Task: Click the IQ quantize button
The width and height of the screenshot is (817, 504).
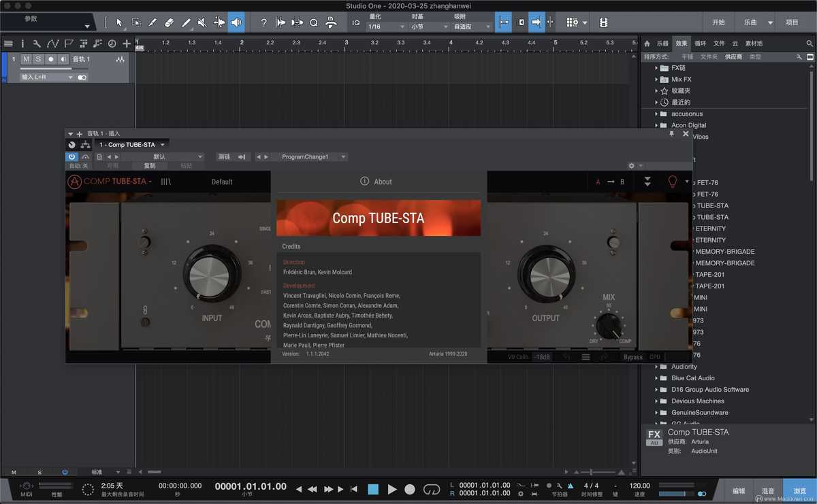Action: click(356, 22)
